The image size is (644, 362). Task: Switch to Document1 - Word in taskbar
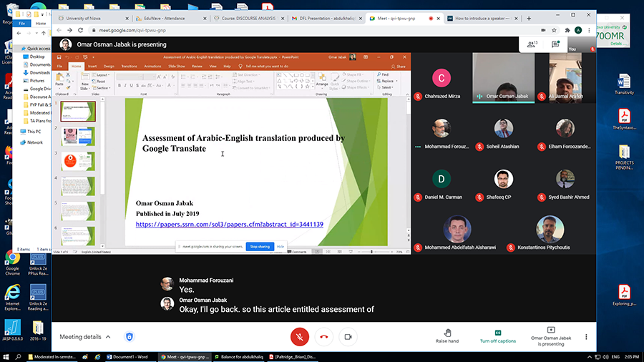[130, 357]
